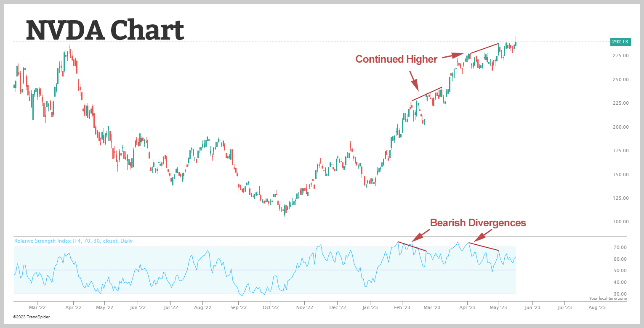Click the 292.13 current price tag

pyautogui.click(x=620, y=42)
